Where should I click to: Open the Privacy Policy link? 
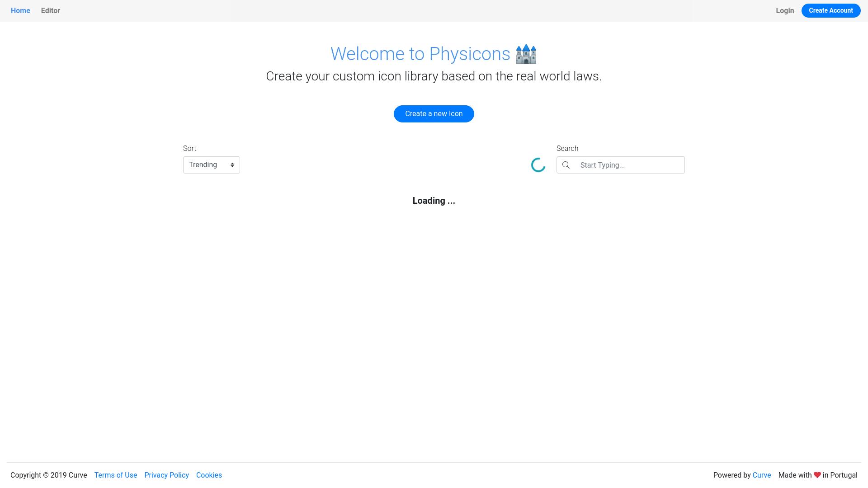(x=166, y=475)
